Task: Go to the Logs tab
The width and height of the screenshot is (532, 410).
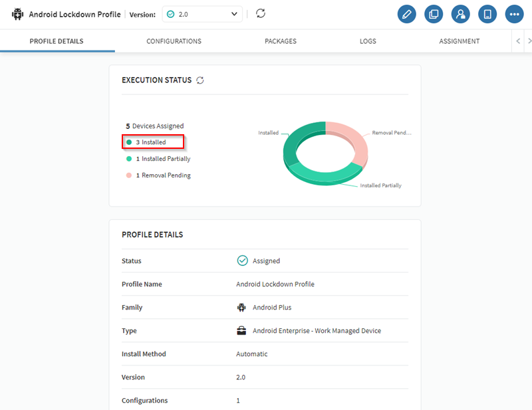Action: click(368, 41)
